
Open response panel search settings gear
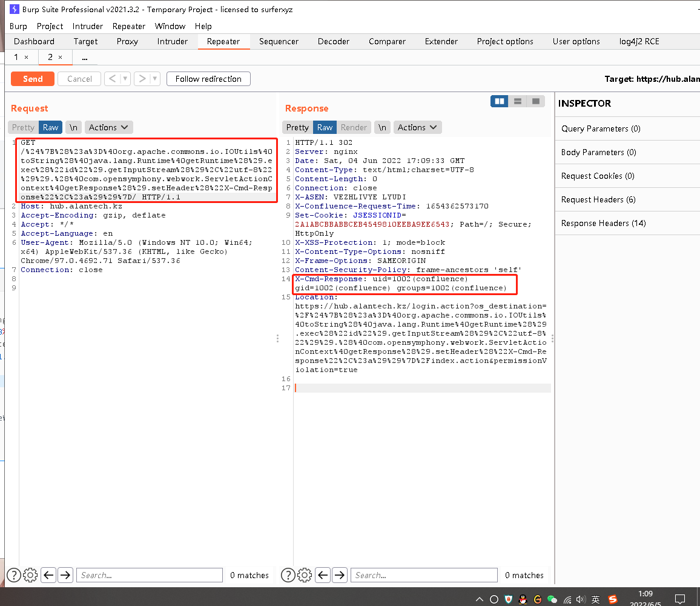point(305,575)
